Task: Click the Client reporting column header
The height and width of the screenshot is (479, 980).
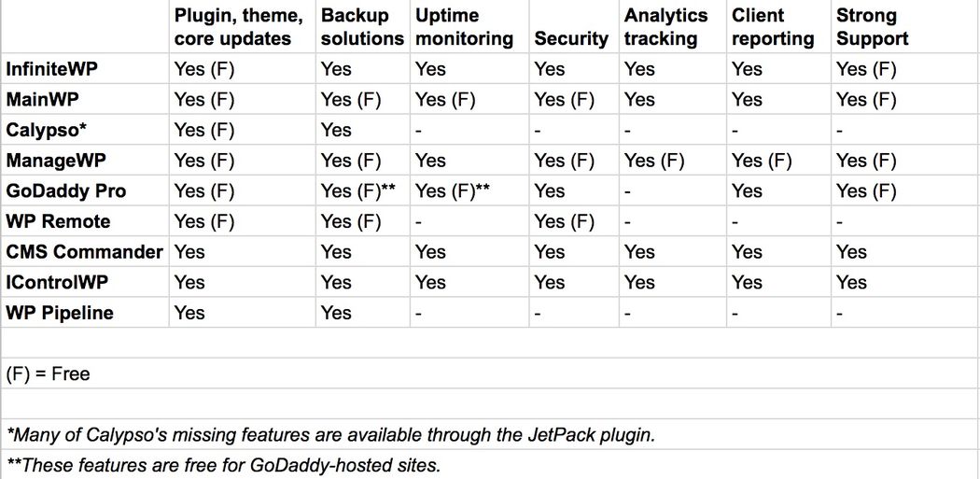Action: tap(778, 27)
